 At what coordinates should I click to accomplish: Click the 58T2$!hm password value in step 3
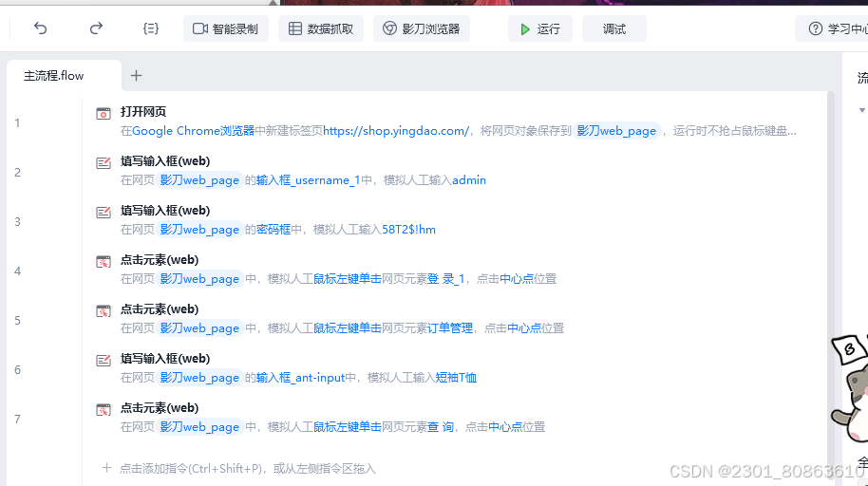pyautogui.click(x=408, y=229)
